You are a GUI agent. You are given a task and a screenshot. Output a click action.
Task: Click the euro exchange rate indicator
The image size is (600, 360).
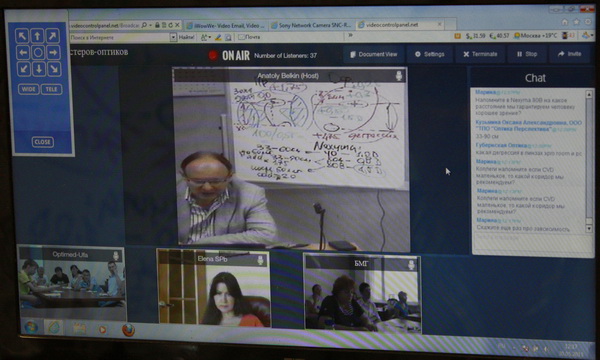[499, 36]
